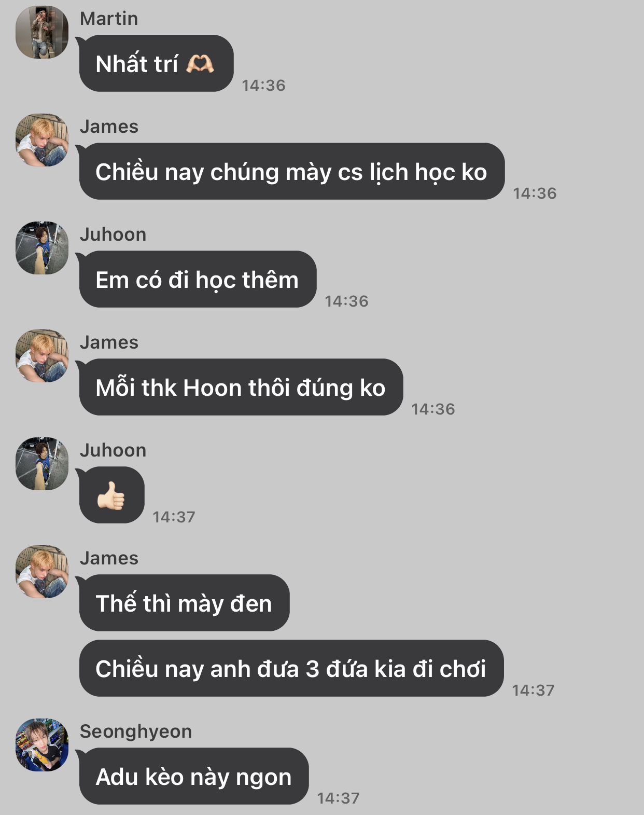This screenshot has height=815, width=644.
Task: Select message "Chiều nay anh đưa 3 đứa kia đi chơi"
Action: (291, 668)
